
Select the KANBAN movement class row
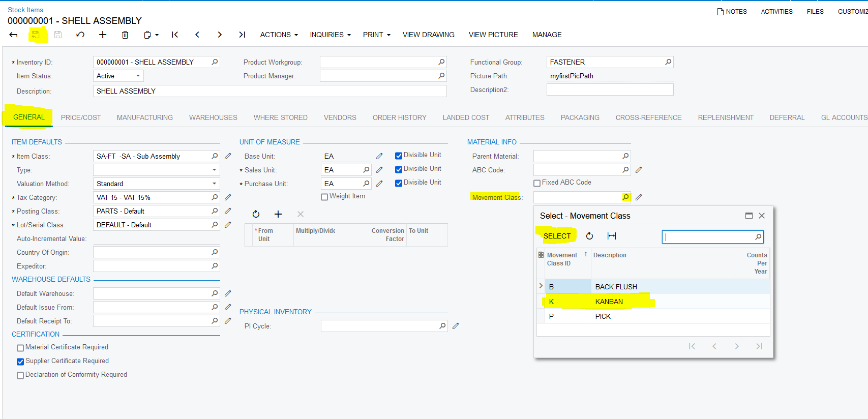tap(609, 302)
